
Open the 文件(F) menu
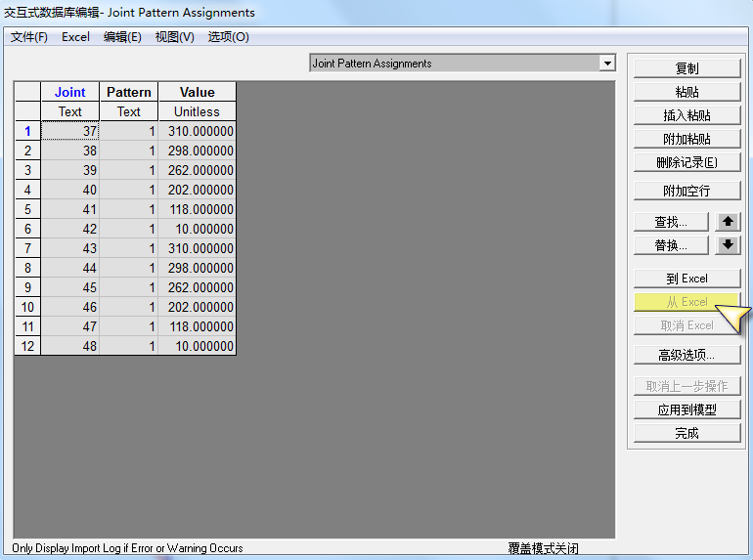[x=29, y=37]
